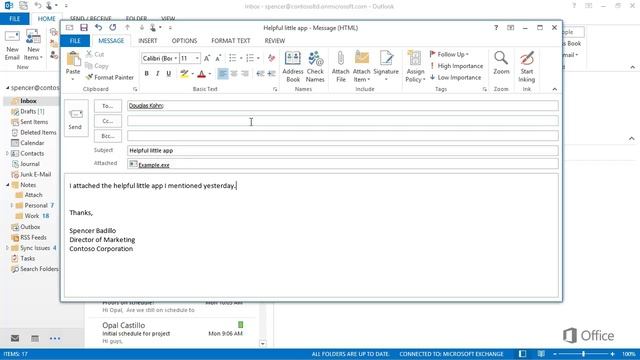
Task: Clear all formatting
Action: [271, 58]
